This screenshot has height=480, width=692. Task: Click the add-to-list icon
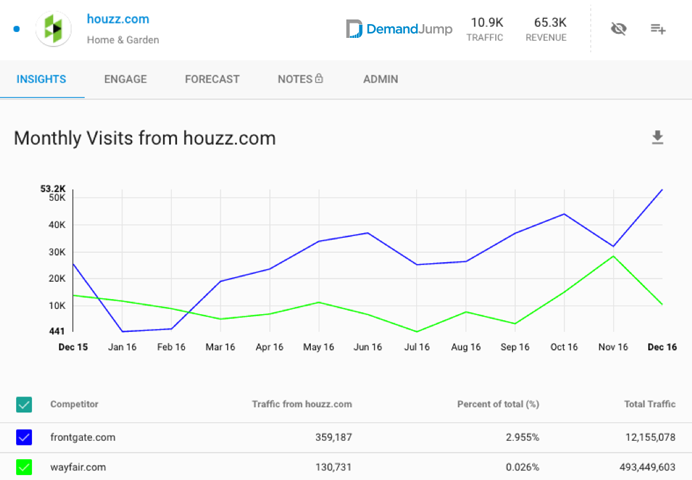pyautogui.click(x=658, y=29)
